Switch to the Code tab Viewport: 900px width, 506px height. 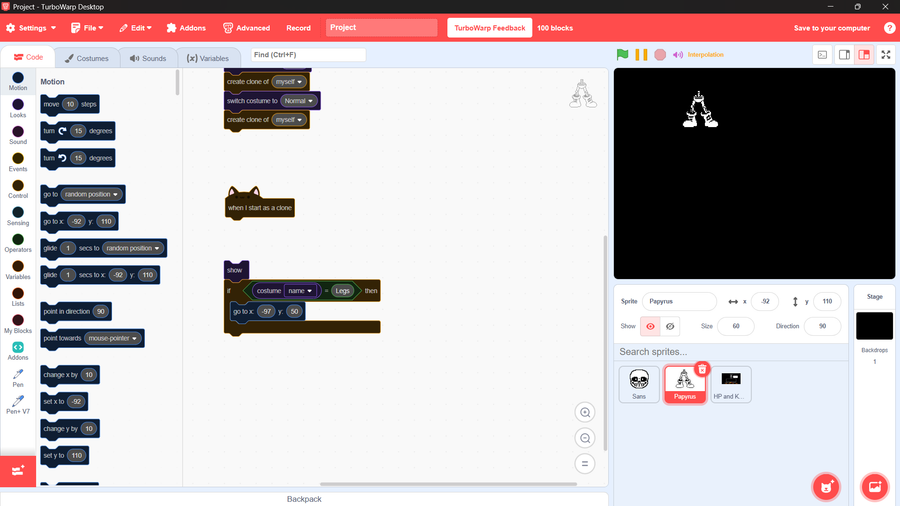coord(28,57)
